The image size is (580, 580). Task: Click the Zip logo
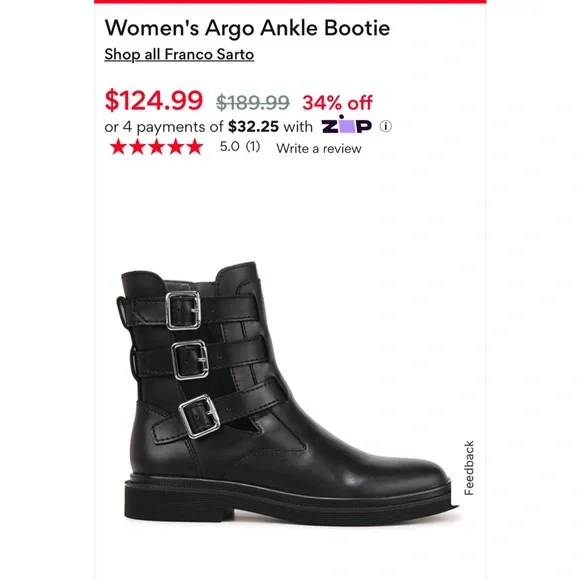(347, 125)
